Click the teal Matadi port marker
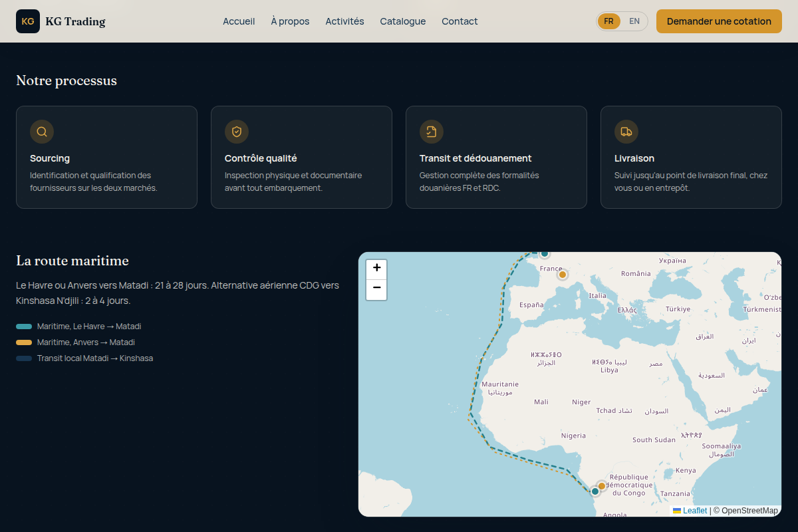798x532 pixels. coord(595,491)
